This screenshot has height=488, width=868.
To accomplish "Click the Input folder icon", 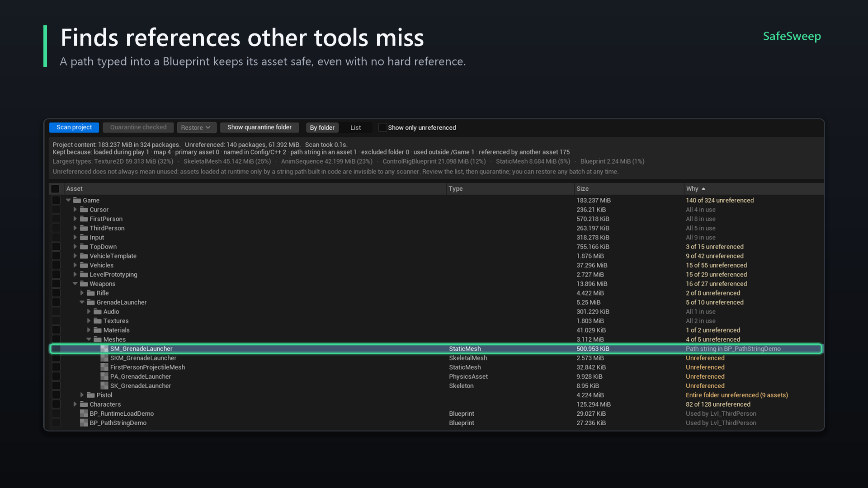I will pyautogui.click(x=84, y=237).
